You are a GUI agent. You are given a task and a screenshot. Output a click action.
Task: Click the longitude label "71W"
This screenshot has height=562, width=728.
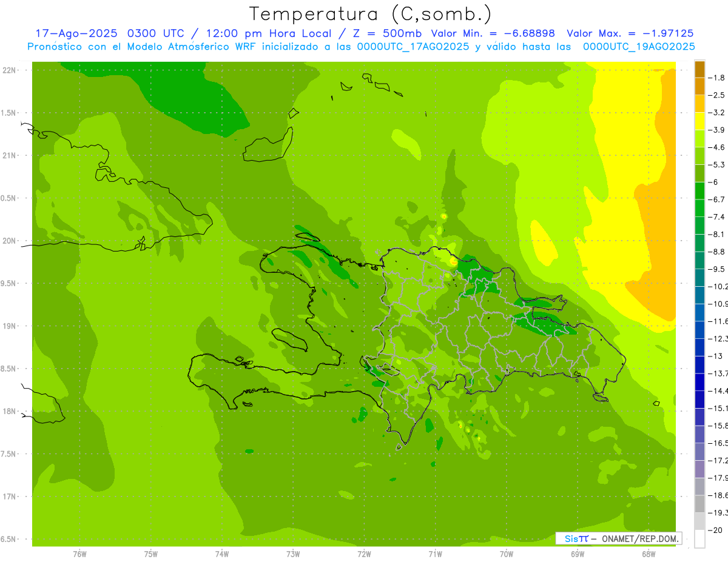tap(435, 554)
